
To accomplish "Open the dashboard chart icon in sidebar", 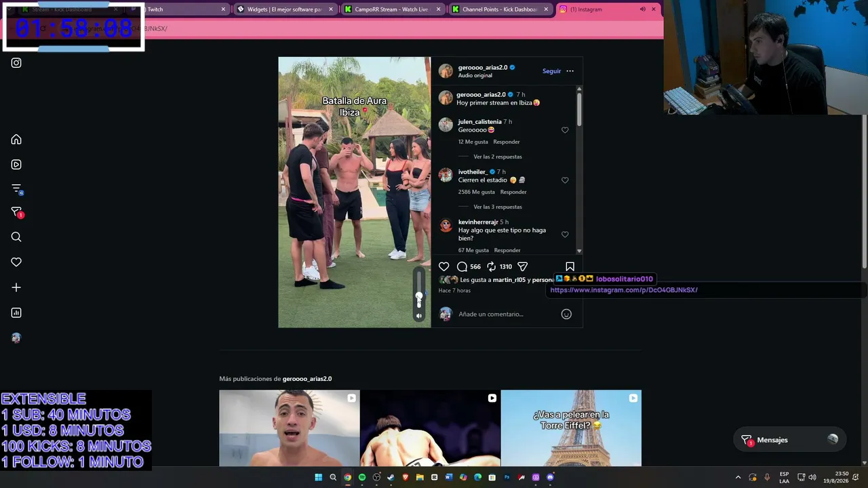I will coord(16,313).
